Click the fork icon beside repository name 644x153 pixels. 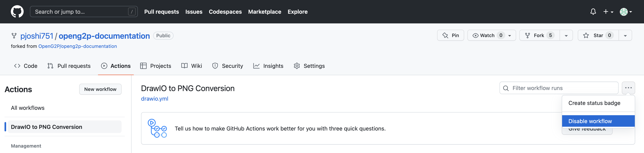[14, 36]
